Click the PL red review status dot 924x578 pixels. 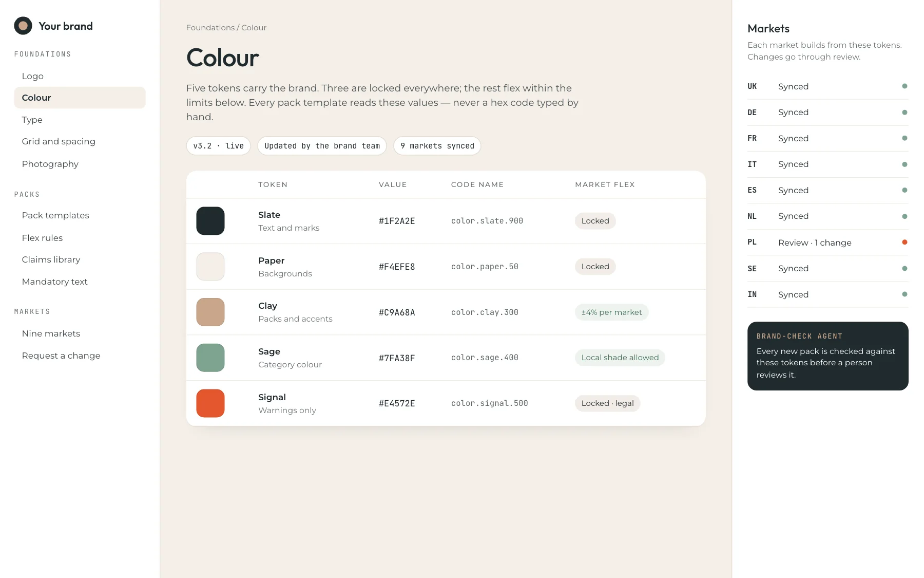pos(904,243)
